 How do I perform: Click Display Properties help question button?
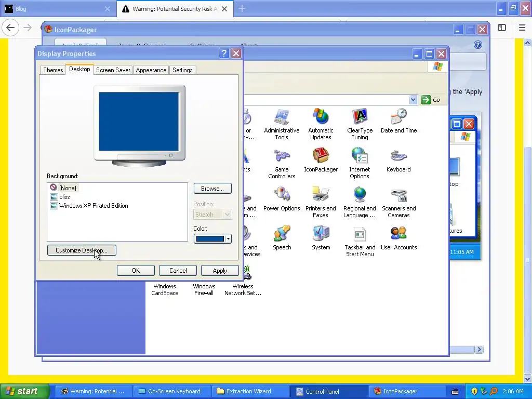click(224, 54)
